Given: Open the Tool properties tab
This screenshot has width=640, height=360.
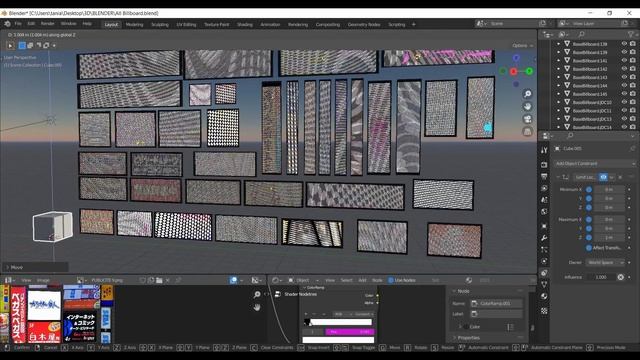Looking at the screenshot, I should pyautogui.click(x=544, y=150).
